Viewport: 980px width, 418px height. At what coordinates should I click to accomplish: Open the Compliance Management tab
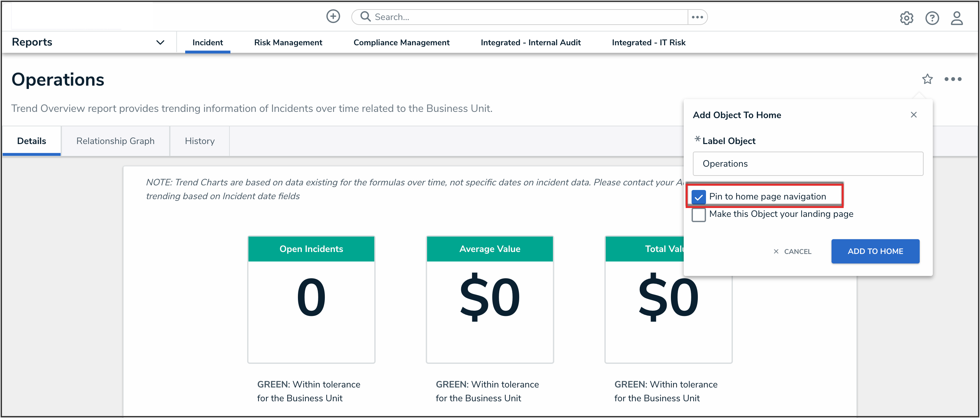point(402,43)
